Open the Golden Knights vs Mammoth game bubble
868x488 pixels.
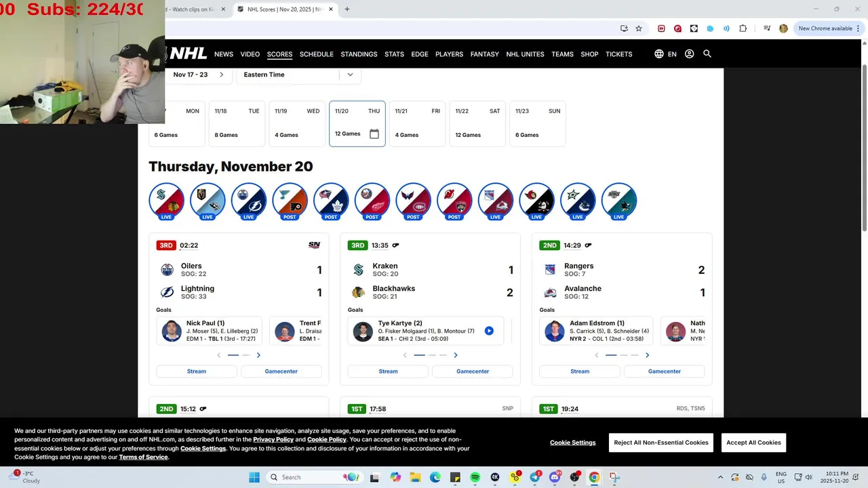coord(208,201)
